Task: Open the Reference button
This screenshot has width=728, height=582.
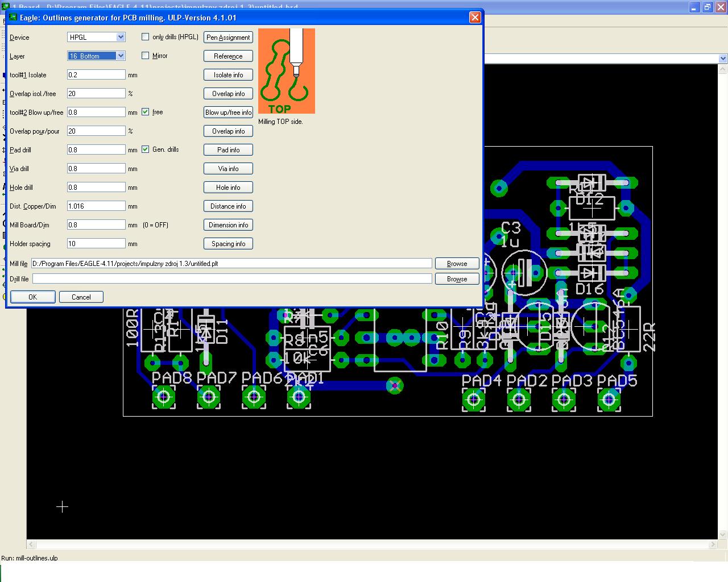Action: tap(228, 56)
